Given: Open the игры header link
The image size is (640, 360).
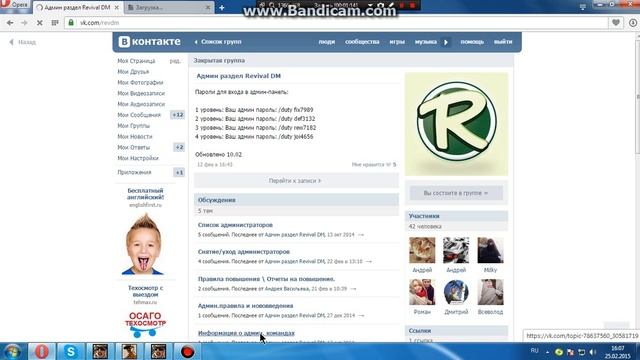Looking at the screenshot, I should pyautogui.click(x=397, y=42).
